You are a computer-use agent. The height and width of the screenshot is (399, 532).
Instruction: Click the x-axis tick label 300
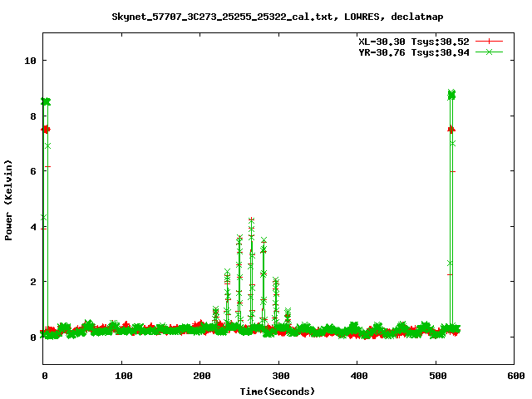point(281,376)
